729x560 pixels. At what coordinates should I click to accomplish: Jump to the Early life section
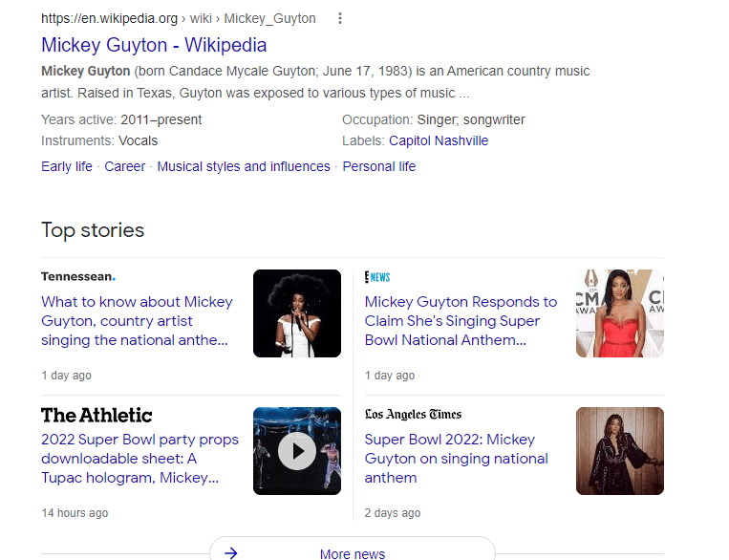[67, 166]
